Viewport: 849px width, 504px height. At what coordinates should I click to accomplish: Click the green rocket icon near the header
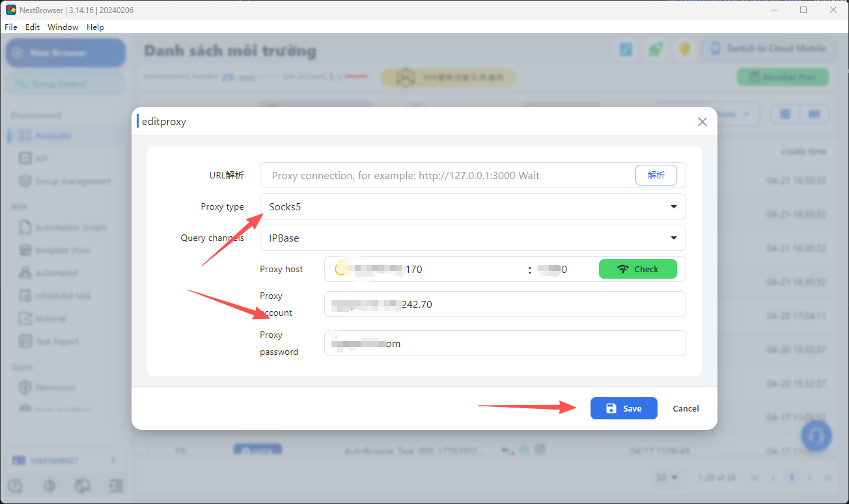point(656,48)
